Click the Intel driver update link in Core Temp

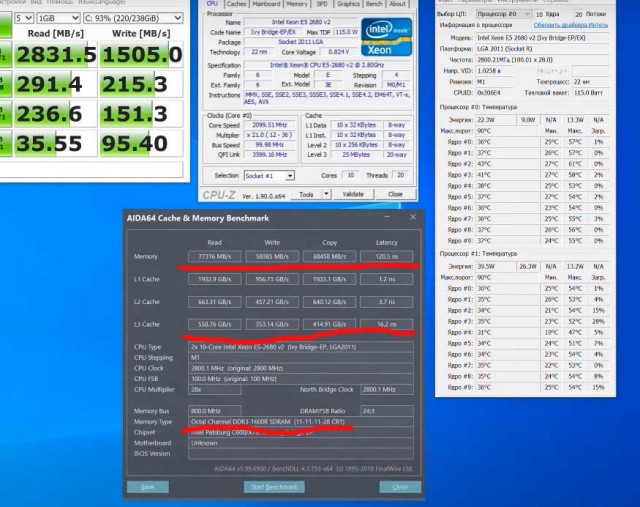click(571, 25)
